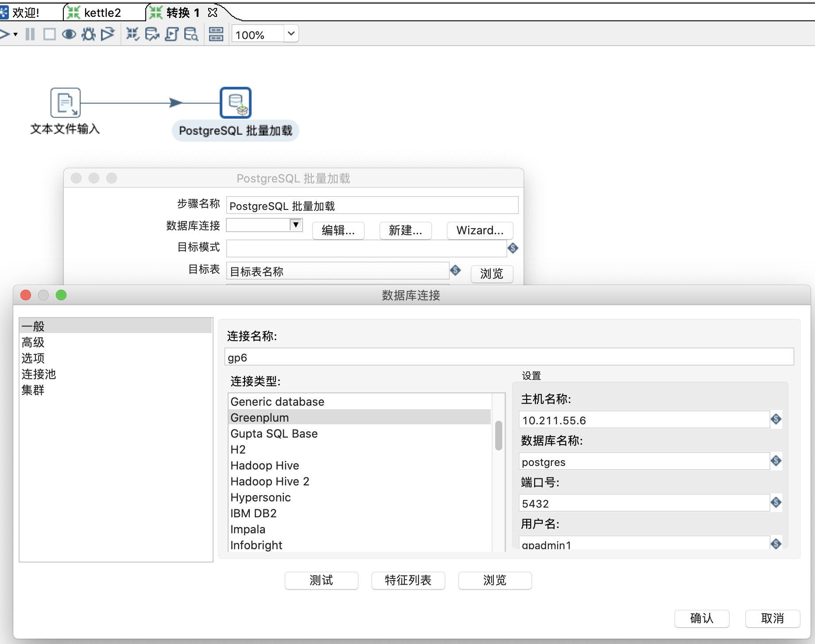Stop the transformation with square icon
The width and height of the screenshot is (815, 644).
49,34
